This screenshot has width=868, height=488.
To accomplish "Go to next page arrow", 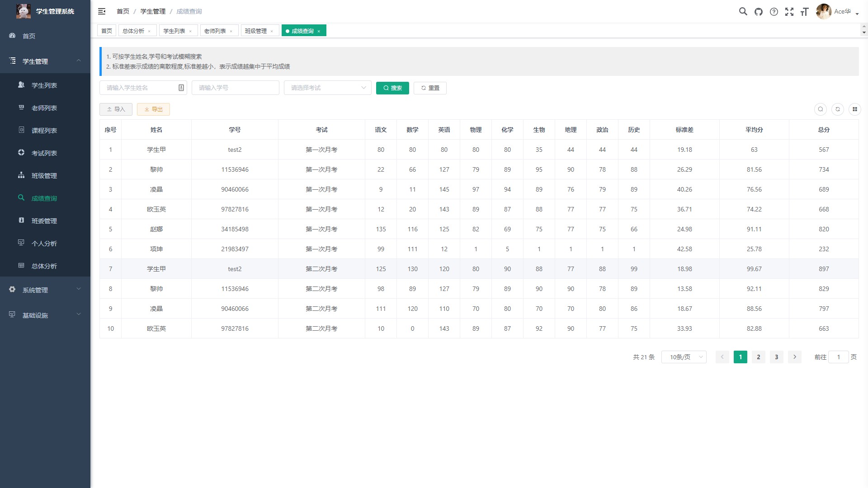I will [x=795, y=357].
